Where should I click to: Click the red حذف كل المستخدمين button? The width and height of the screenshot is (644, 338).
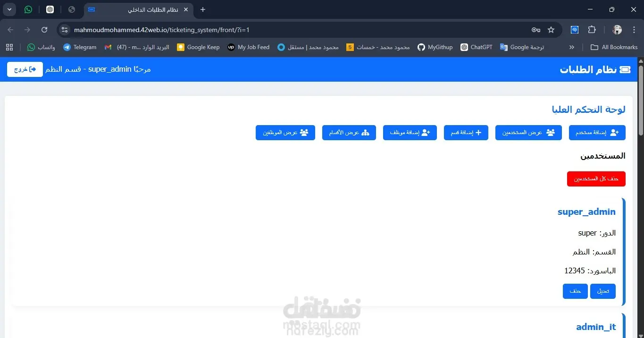[x=596, y=179]
